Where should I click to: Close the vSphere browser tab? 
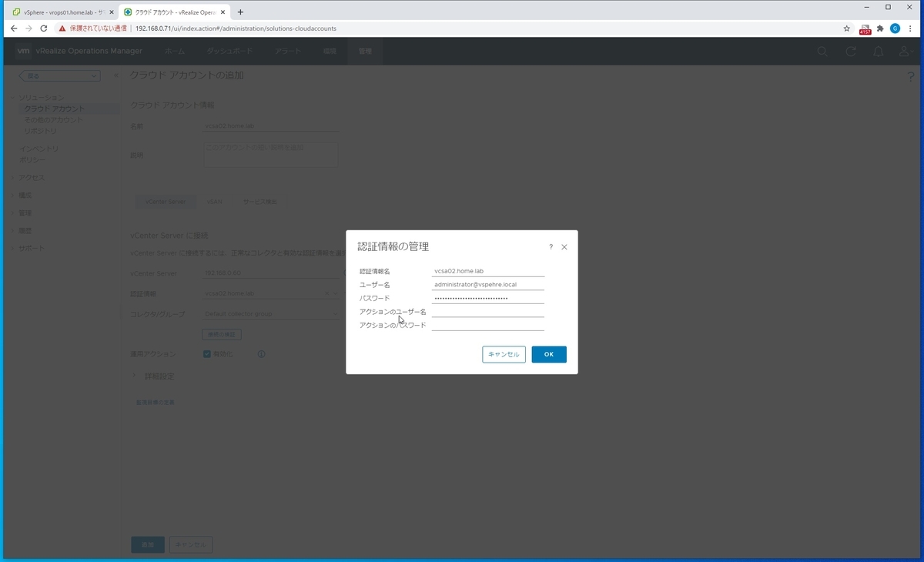pos(111,12)
